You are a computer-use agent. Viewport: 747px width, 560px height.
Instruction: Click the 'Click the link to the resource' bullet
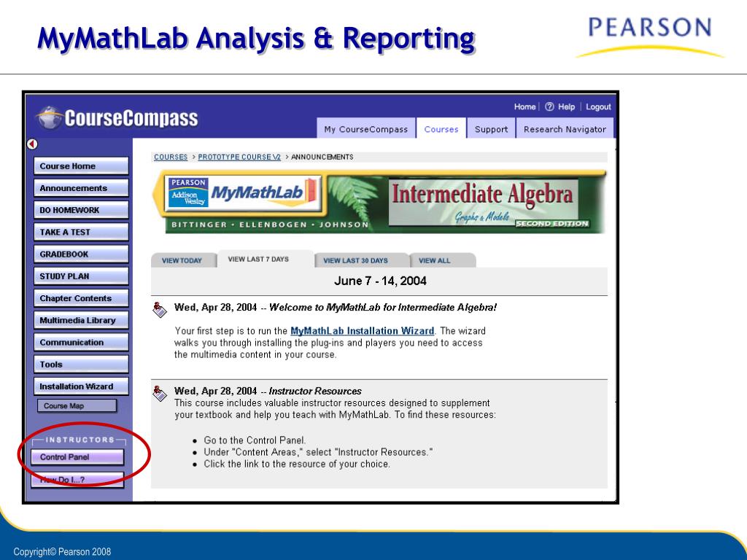296,464
